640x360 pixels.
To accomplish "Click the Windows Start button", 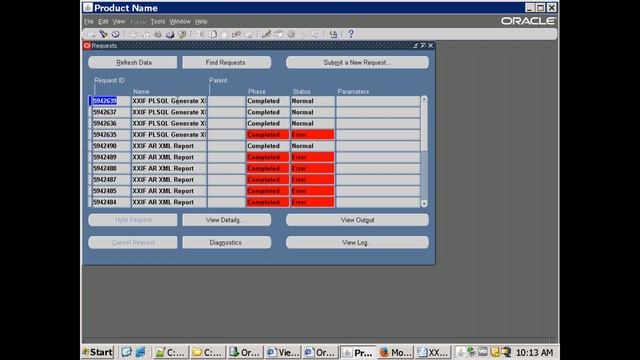I will click(x=98, y=352).
